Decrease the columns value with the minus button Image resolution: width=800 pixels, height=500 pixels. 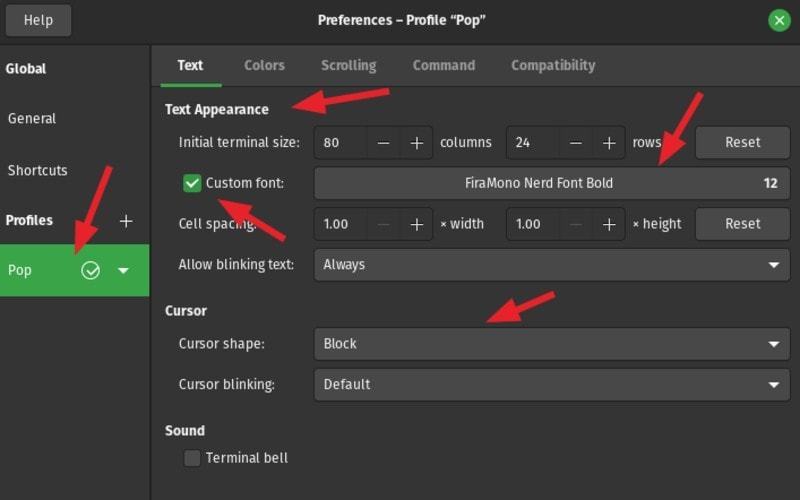pyautogui.click(x=384, y=143)
